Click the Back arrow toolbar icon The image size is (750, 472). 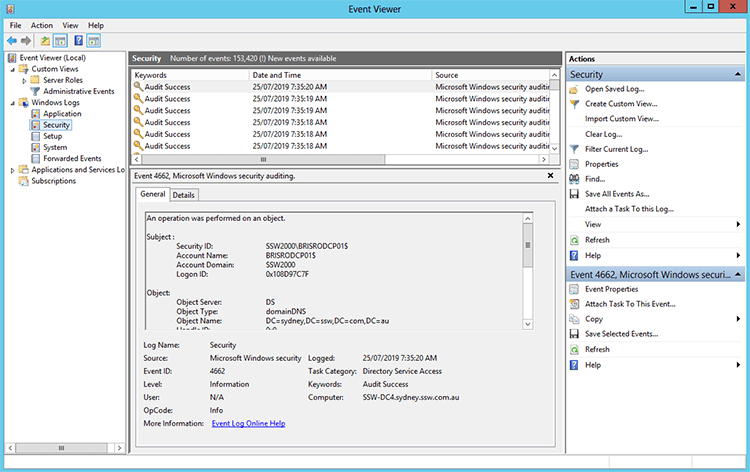click(x=11, y=41)
